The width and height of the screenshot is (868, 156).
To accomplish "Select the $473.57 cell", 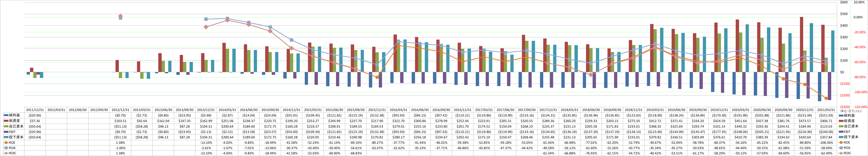I will click(x=805, y=121).
